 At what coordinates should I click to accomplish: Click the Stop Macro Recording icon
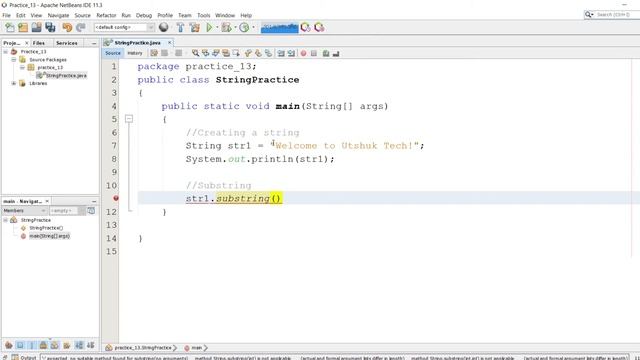click(x=313, y=53)
